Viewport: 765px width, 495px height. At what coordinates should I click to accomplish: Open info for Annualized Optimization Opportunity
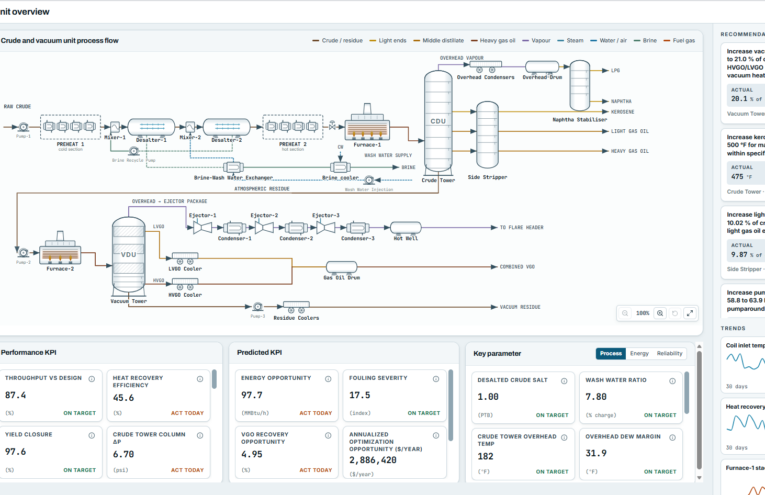coord(436,436)
